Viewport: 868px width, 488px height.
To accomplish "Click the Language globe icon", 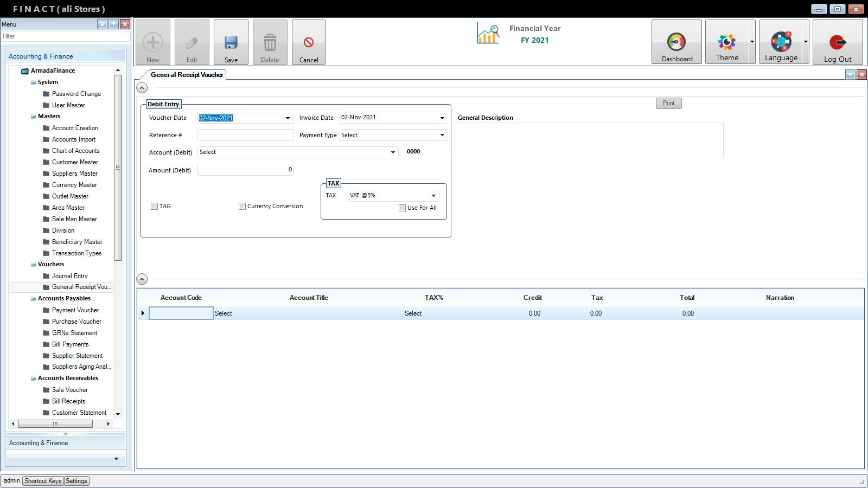I will coord(781,42).
